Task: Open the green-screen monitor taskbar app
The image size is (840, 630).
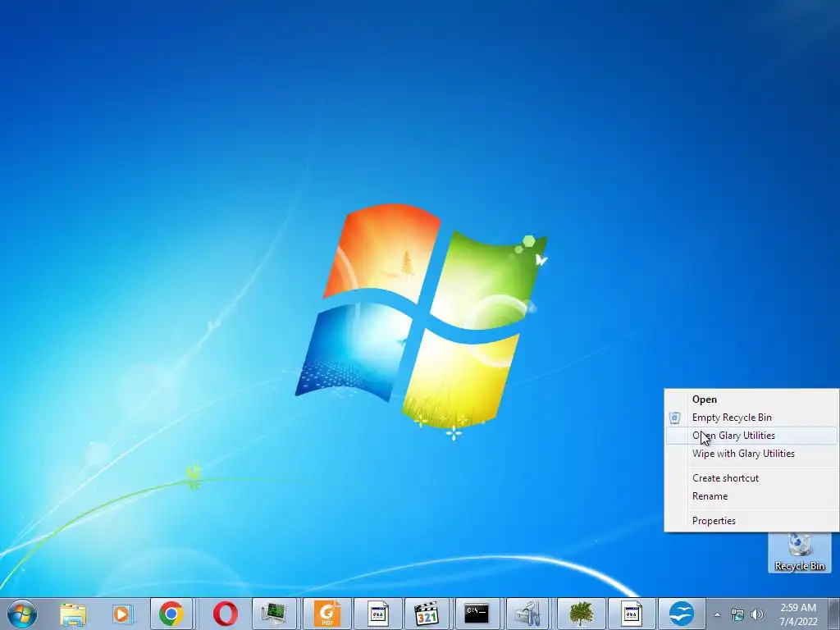Action: (274, 614)
